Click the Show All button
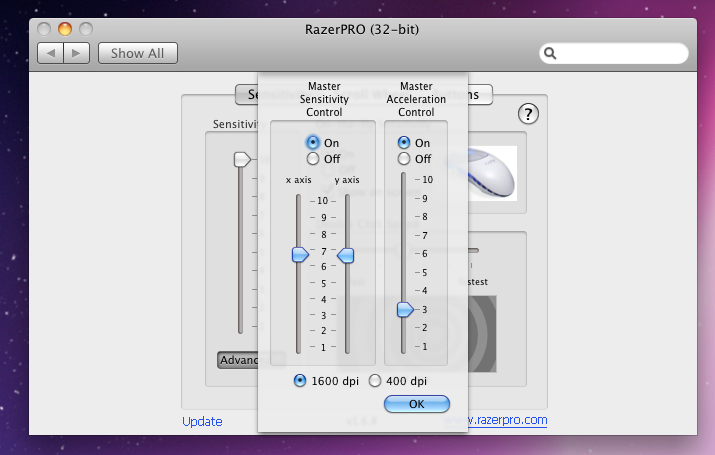This screenshot has width=715, height=455. tap(138, 53)
